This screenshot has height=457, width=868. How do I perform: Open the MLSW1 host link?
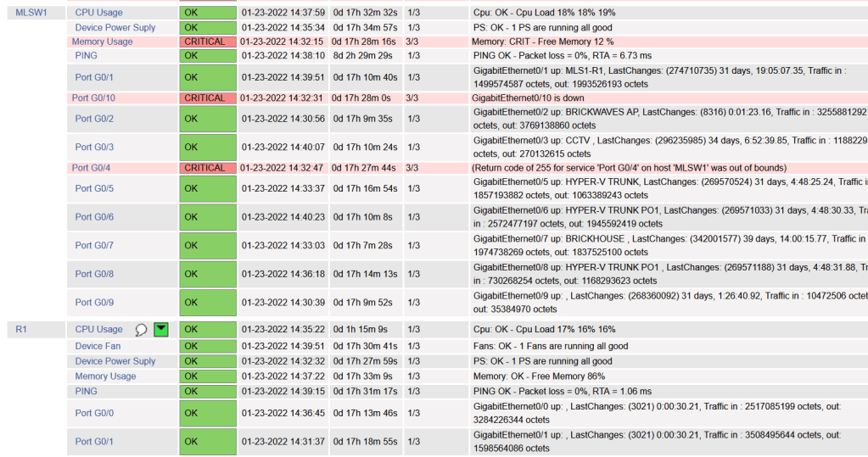[x=32, y=13]
